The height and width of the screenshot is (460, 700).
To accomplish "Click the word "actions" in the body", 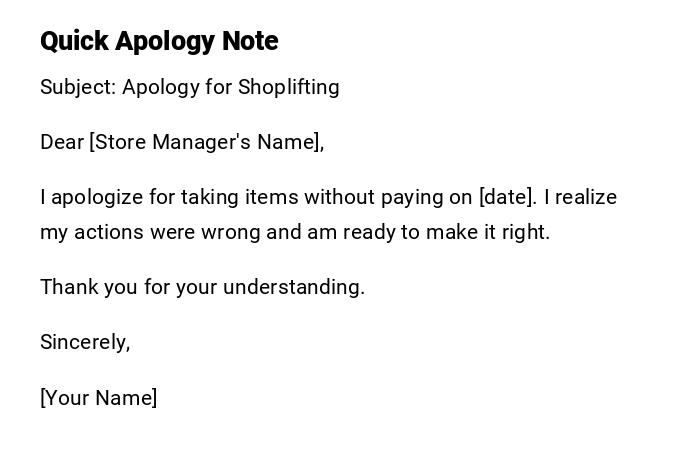I will pyautogui.click(x=107, y=232).
